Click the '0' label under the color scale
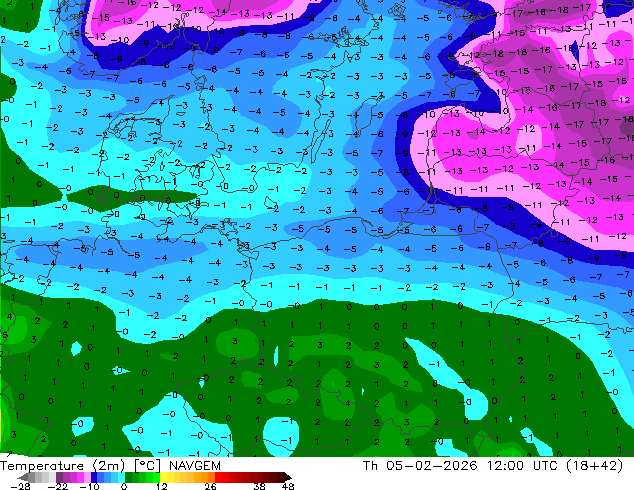This screenshot has width=634, height=490. point(124,486)
